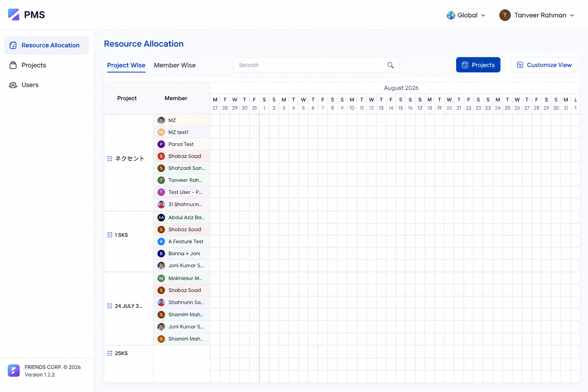Click the Banna + Joni avatar
This screenshot has height=392, width=588.
pyautogui.click(x=161, y=253)
